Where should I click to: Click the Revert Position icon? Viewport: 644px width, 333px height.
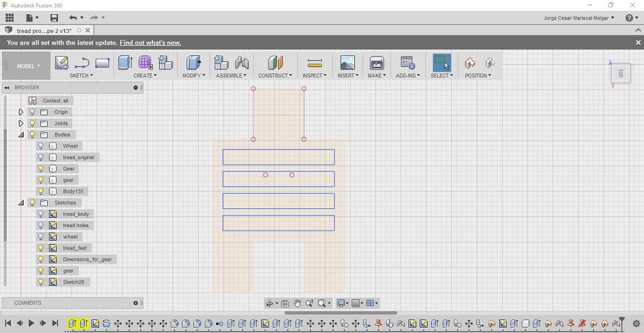point(490,63)
